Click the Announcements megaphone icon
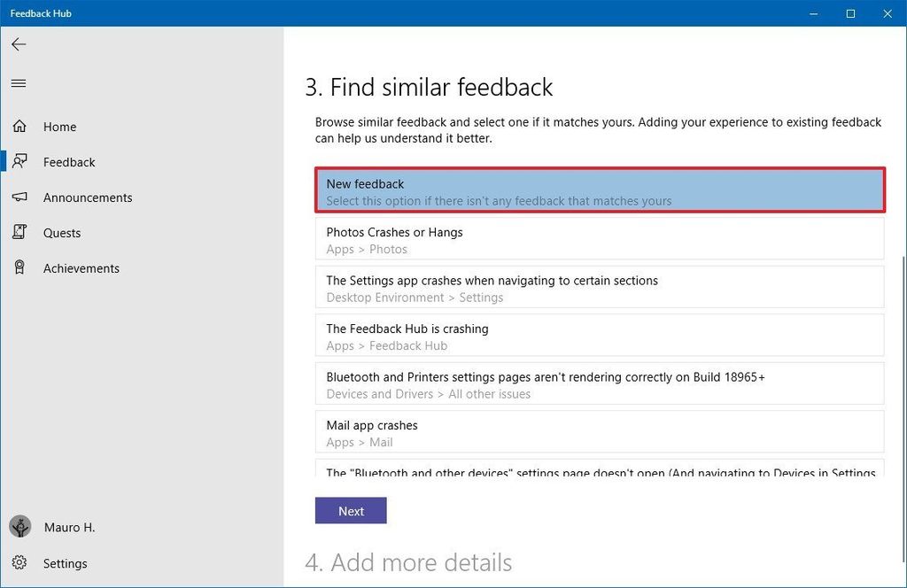Viewport: 907px width, 588px height. 19,197
